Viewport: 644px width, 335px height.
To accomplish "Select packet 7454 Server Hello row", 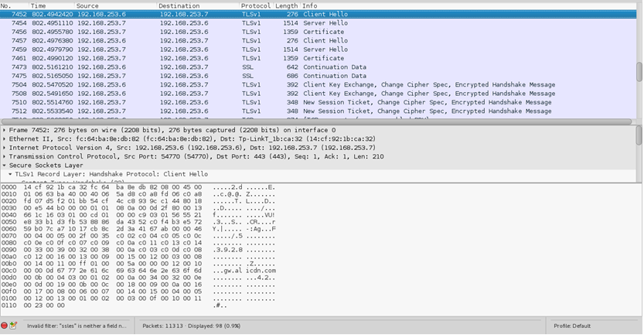I will (309, 23).
